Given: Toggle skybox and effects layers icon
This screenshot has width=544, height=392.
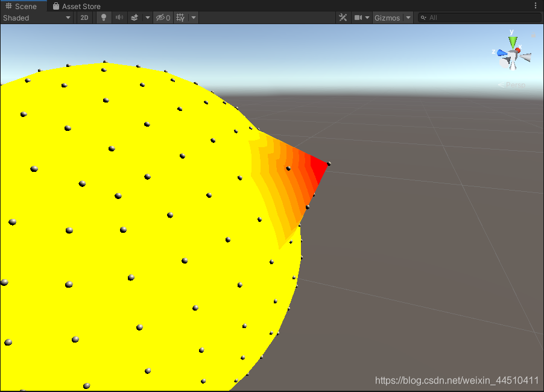Looking at the screenshot, I should 134,17.
